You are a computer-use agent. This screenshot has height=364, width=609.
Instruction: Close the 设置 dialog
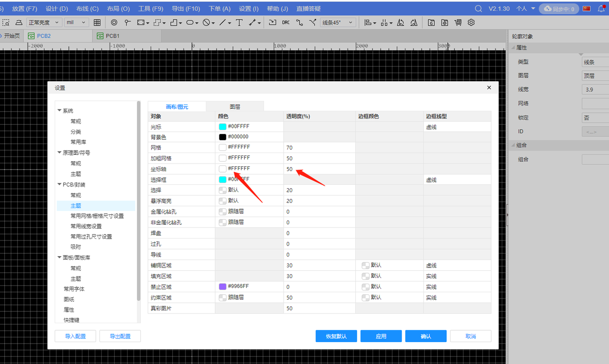[489, 88]
